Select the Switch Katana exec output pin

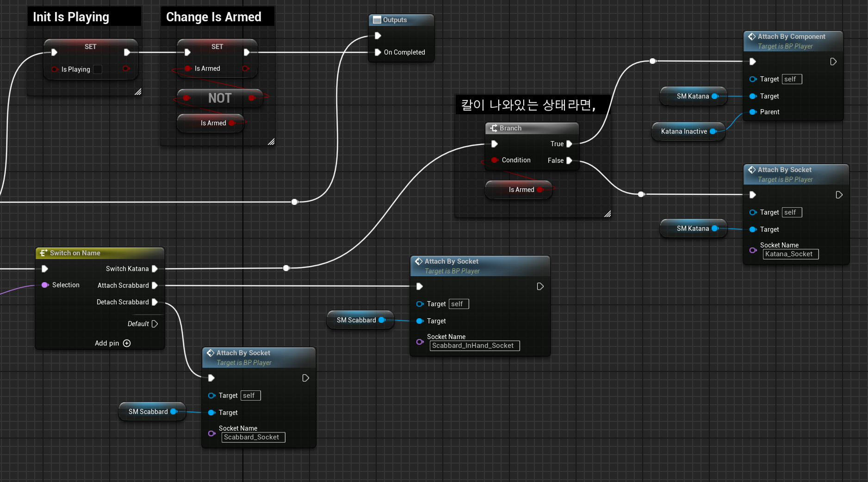[x=155, y=269]
